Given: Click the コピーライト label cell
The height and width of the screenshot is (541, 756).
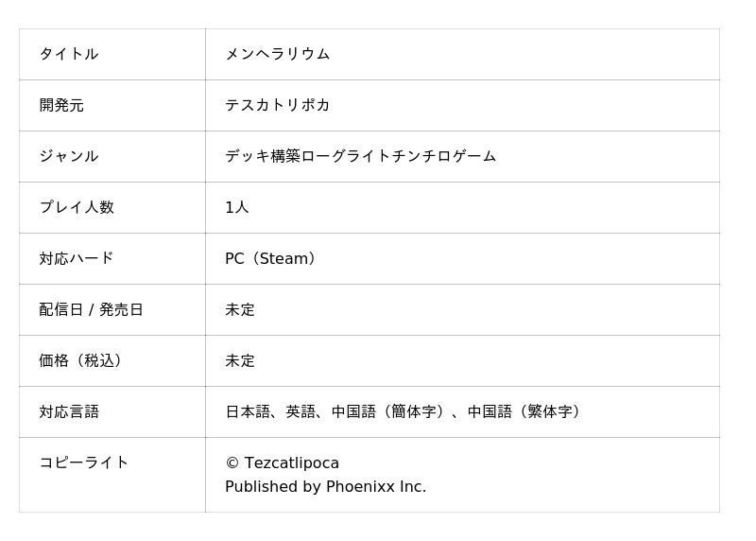Looking at the screenshot, I should coord(84,462).
